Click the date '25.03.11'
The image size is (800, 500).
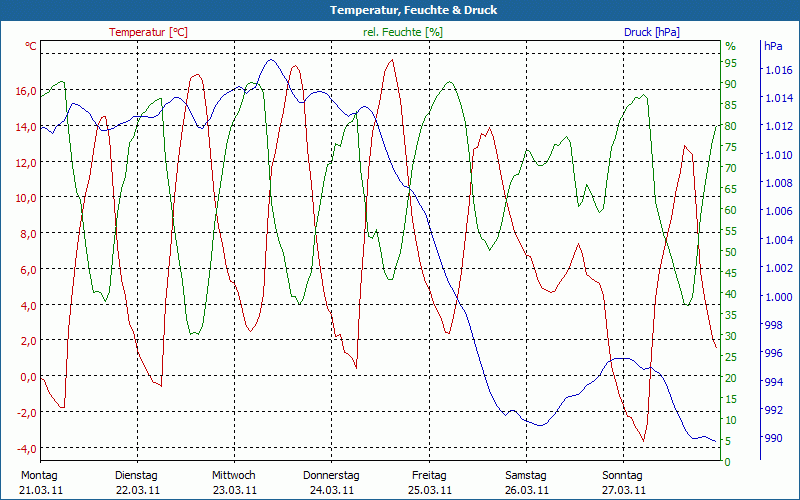pos(430,490)
